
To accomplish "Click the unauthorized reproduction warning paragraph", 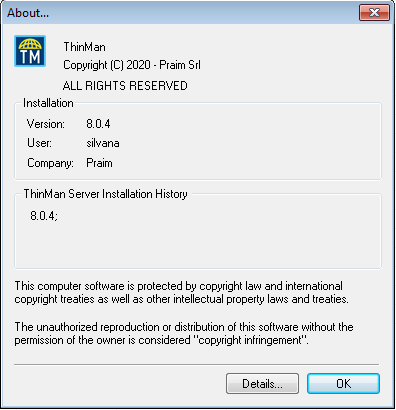I will tap(184, 333).
